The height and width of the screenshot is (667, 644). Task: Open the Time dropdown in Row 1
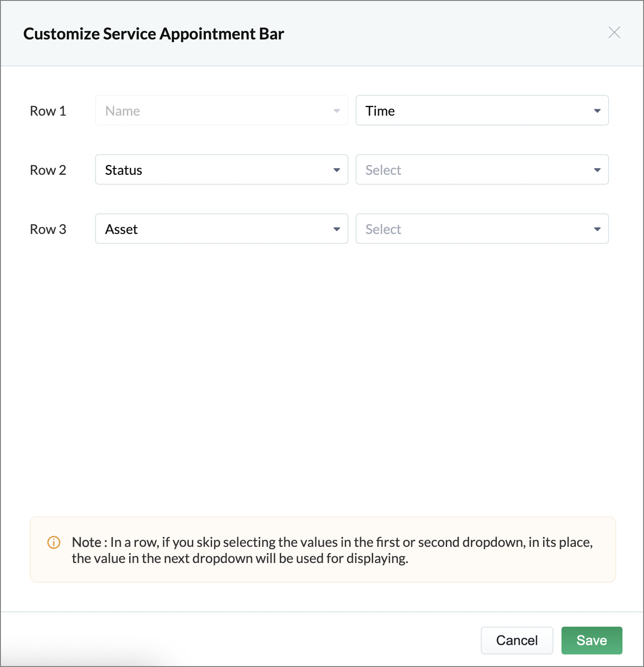tap(475, 111)
